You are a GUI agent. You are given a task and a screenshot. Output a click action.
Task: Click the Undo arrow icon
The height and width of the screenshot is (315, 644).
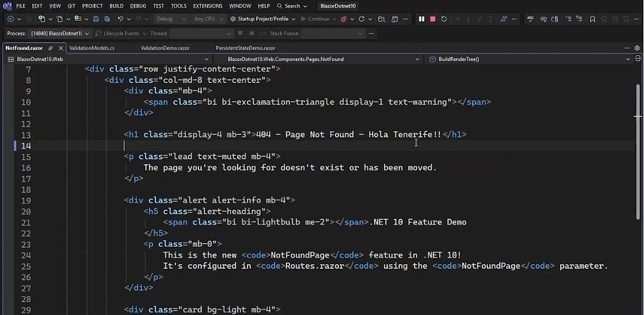pos(120,19)
